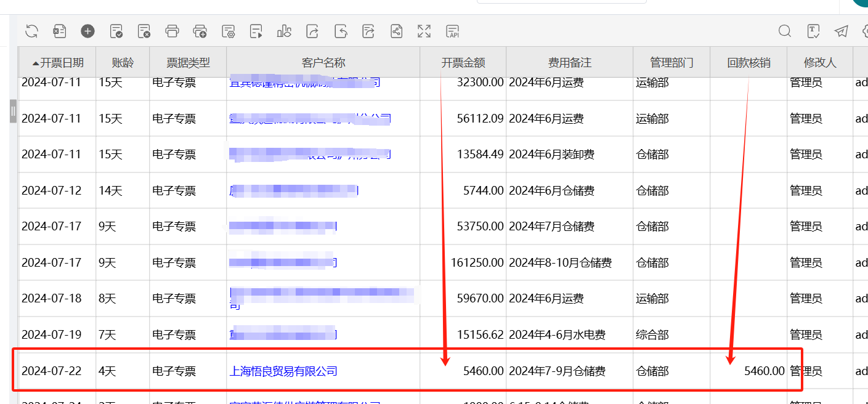Open the bar chart view icon

[x=285, y=31]
